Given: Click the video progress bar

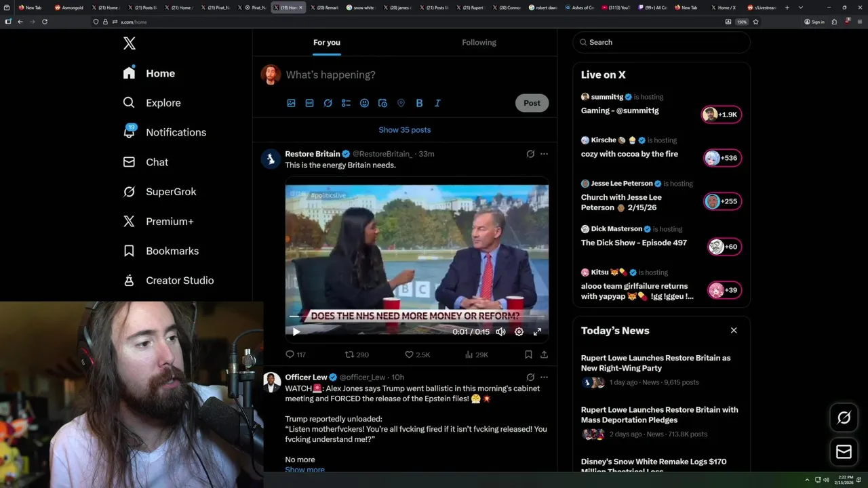Looking at the screenshot, I should point(416,317).
